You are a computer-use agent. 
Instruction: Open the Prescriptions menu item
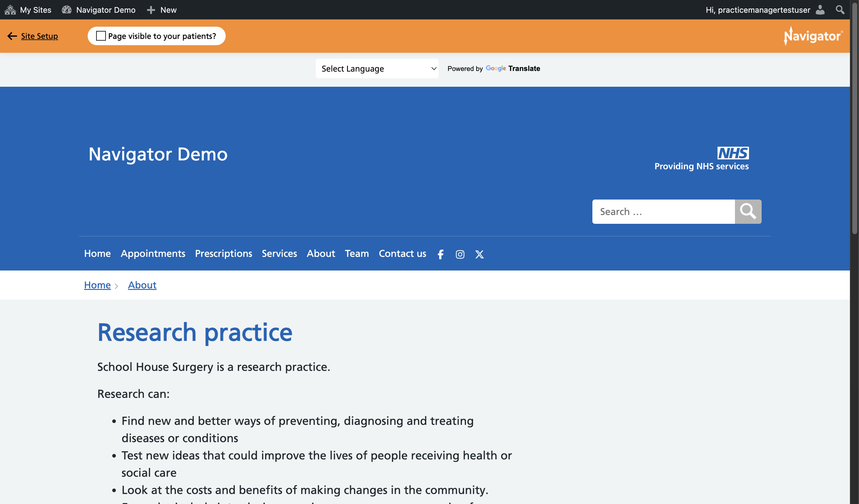224,254
